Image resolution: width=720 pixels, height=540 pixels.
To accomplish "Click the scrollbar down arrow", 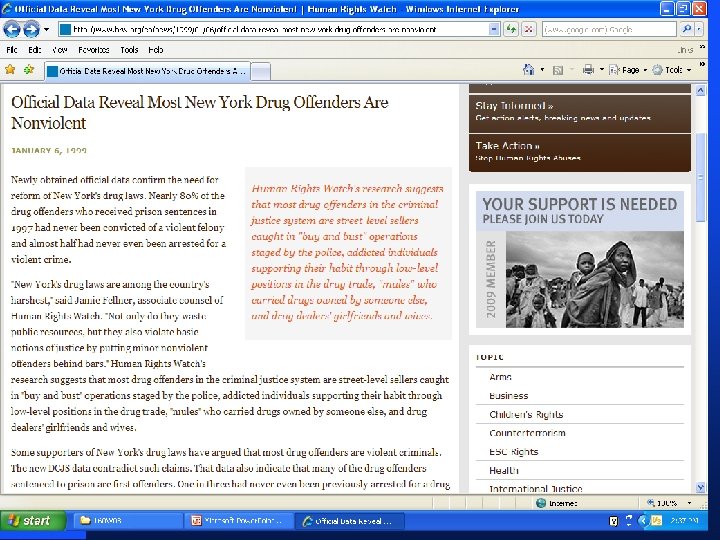I will (x=700, y=488).
